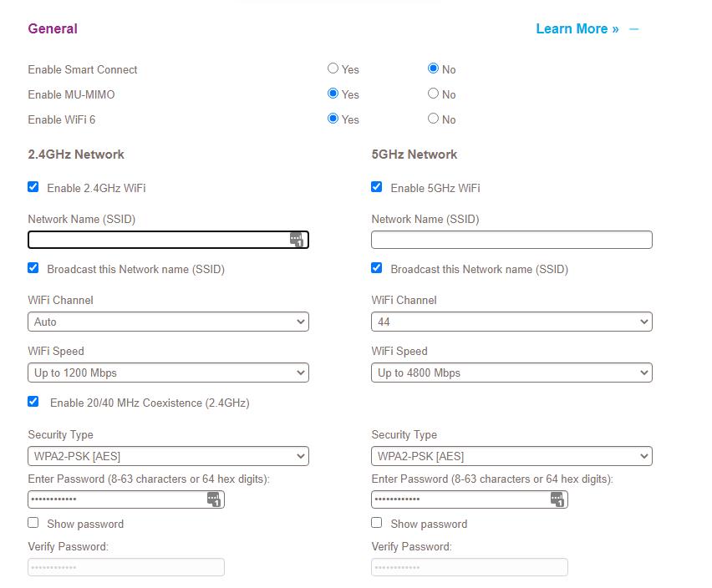Viewport: 712px width, 588px height.
Task: Enable Show password for 5GHz network
Action: coord(377,523)
